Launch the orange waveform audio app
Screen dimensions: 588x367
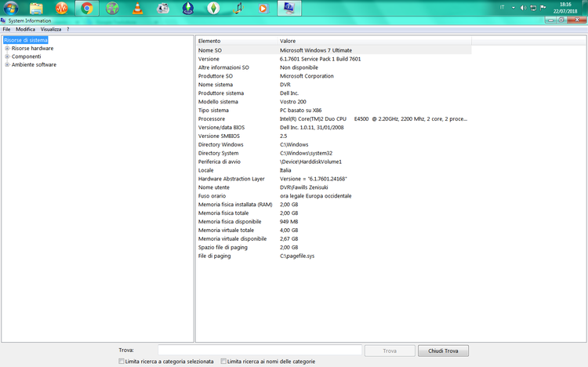click(x=61, y=8)
